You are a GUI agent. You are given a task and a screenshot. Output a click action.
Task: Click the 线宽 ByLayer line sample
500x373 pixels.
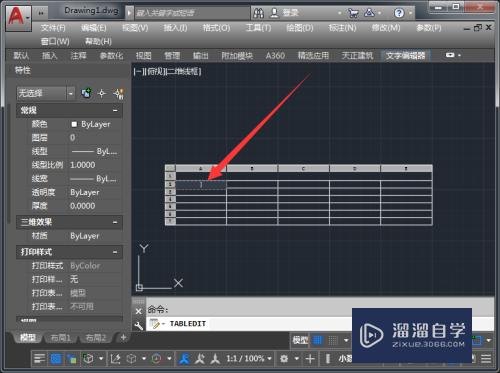point(82,179)
